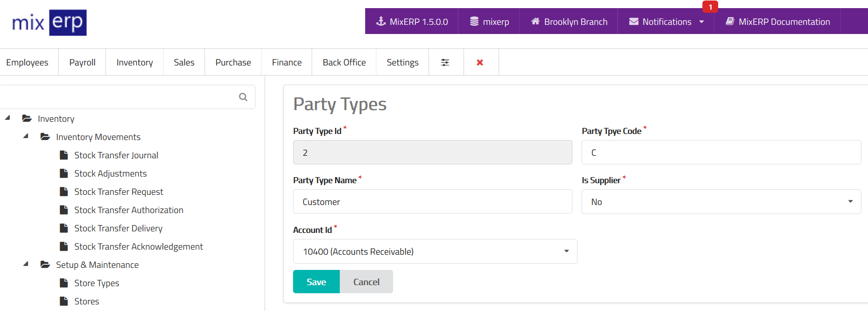Collapse the Setup & Maintenance folder

click(26, 264)
